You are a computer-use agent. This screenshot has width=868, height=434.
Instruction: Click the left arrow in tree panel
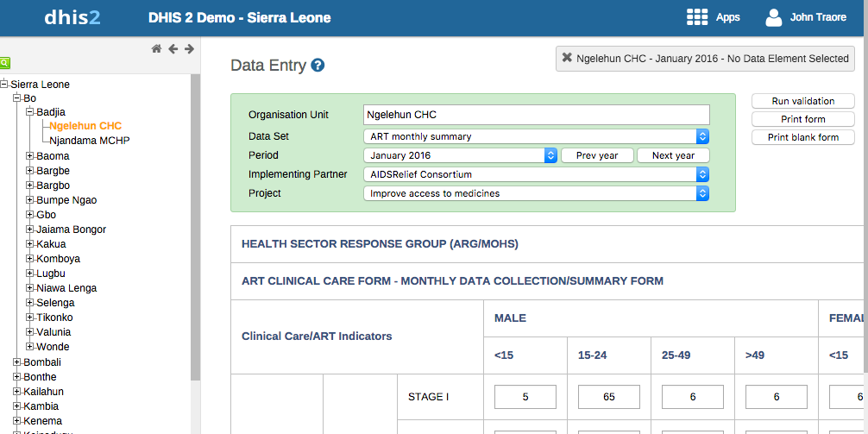coord(173,49)
